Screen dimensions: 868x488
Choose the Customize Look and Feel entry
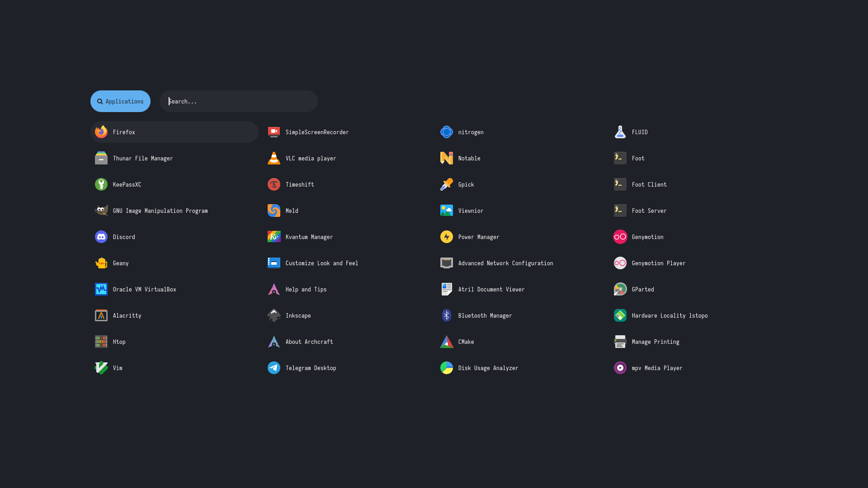tap(321, 263)
